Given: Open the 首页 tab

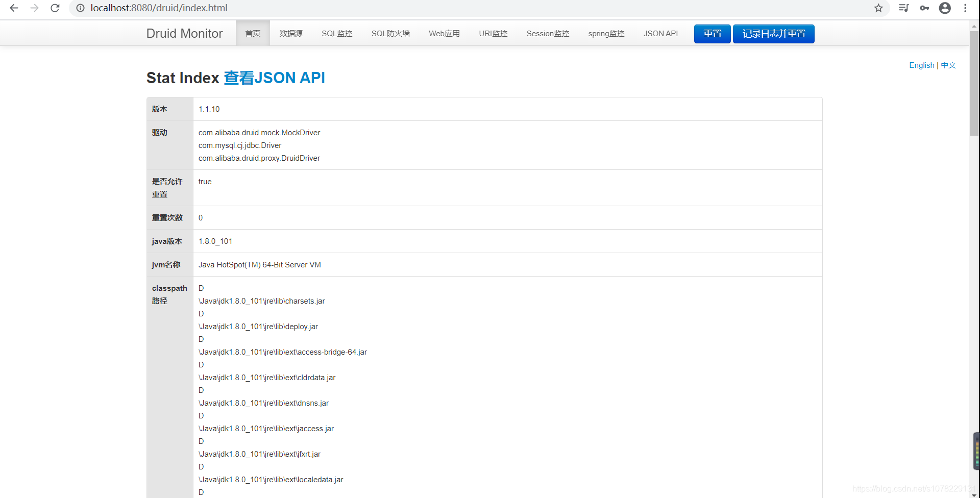Looking at the screenshot, I should pyautogui.click(x=253, y=33).
